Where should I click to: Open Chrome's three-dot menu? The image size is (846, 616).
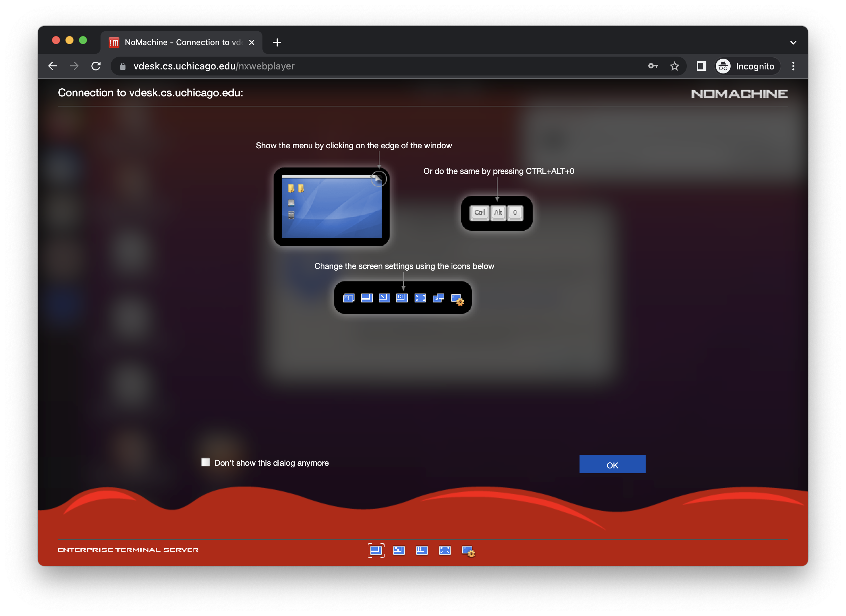(x=793, y=66)
